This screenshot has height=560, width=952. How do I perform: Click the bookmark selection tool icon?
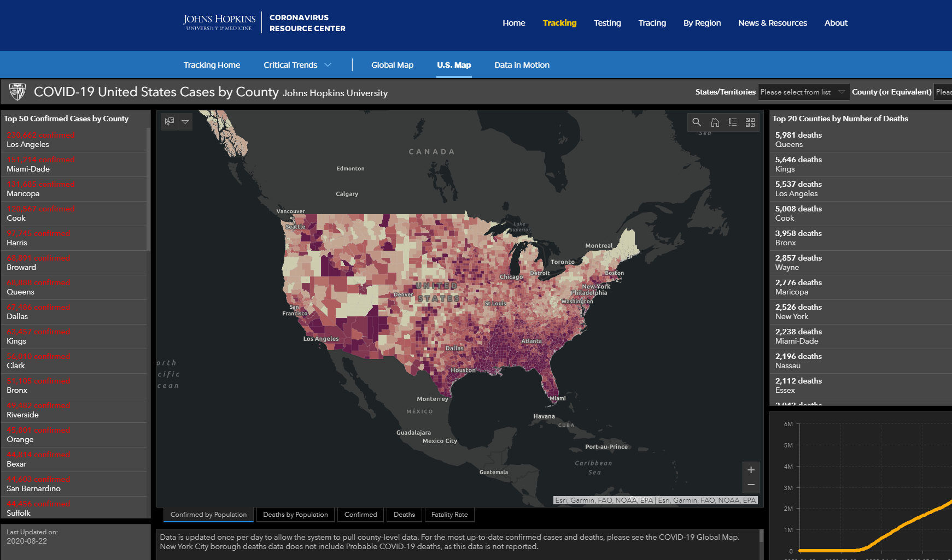point(170,121)
